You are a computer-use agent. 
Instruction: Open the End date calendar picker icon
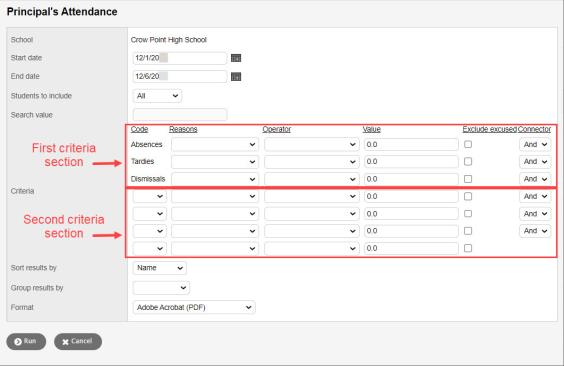(x=236, y=77)
